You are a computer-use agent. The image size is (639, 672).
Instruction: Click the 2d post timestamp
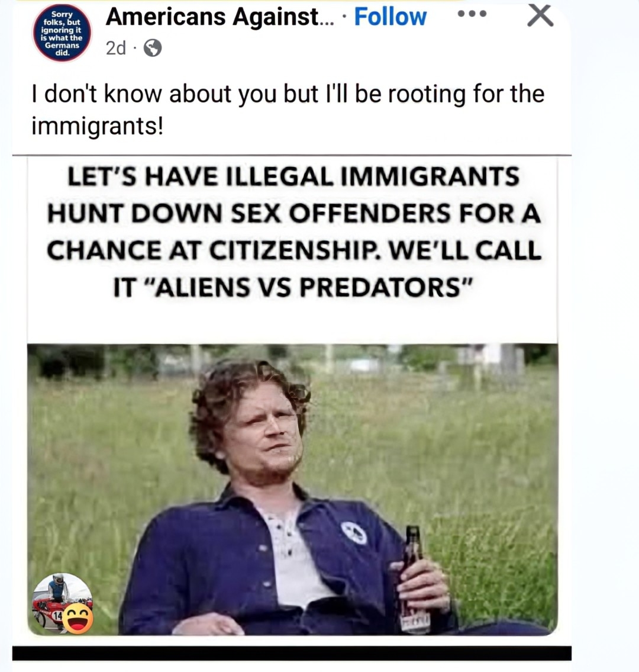[x=115, y=49]
